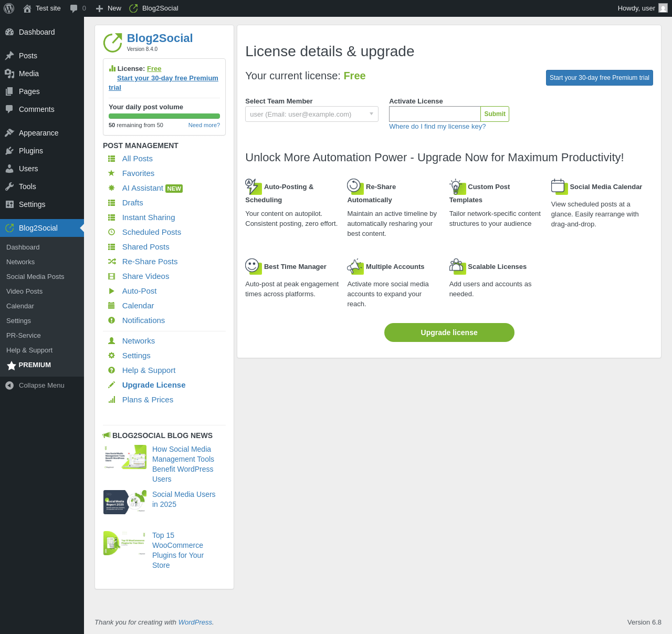Click the Best Time Manager smiley icon

(x=254, y=266)
